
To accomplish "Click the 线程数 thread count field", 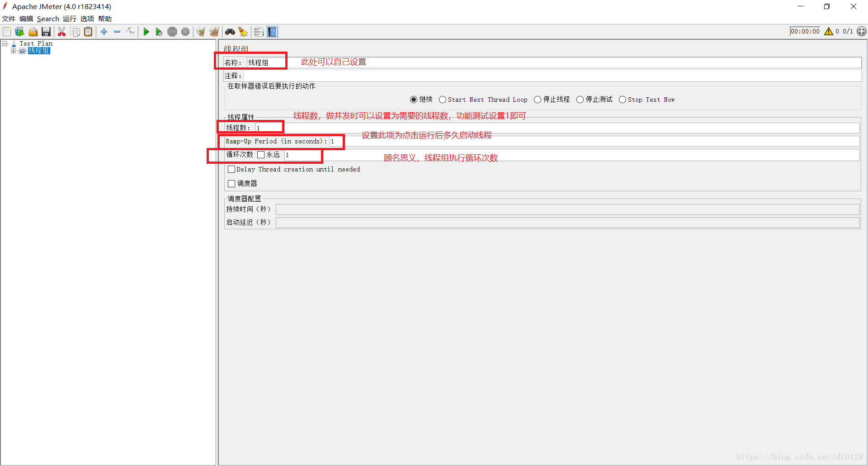I will point(557,128).
